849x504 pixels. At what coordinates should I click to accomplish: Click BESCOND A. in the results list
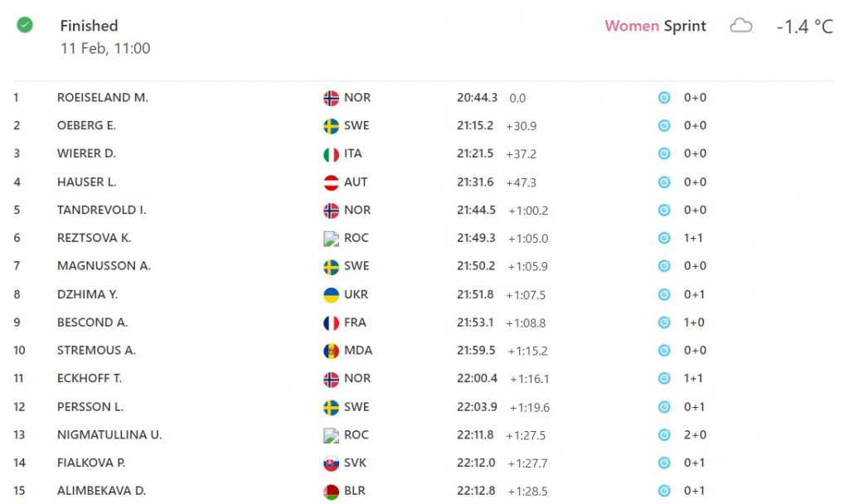point(92,322)
